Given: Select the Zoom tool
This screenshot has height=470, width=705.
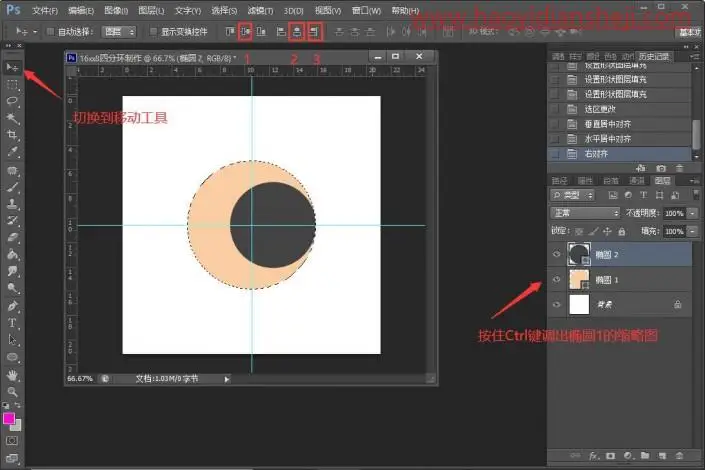Looking at the screenshot, I should [x=12, y=392].
